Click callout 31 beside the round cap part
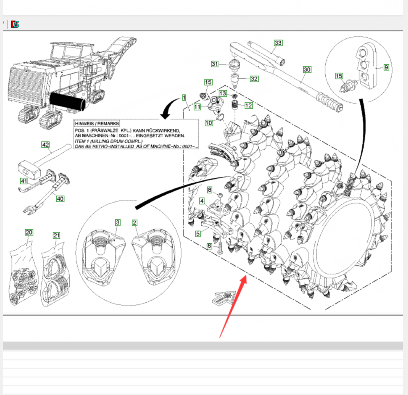Viewport: 408px width, 395px height. 215,64
